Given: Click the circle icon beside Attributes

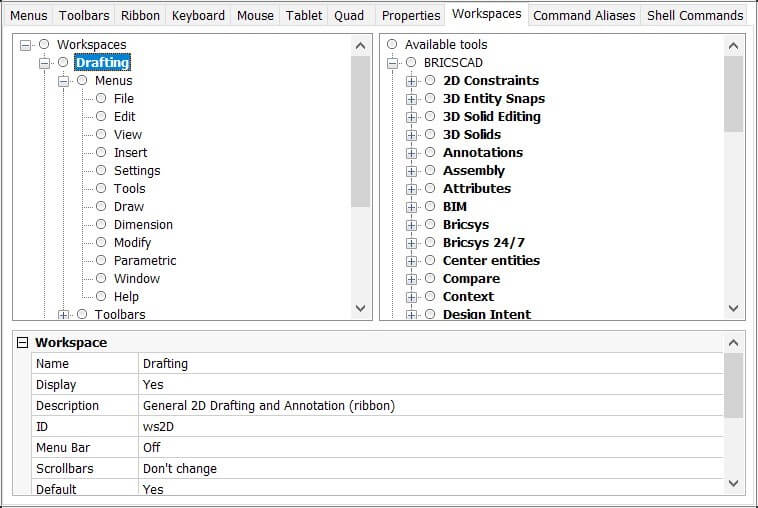Looking at the screenshot, I should (x=430, y=188).
